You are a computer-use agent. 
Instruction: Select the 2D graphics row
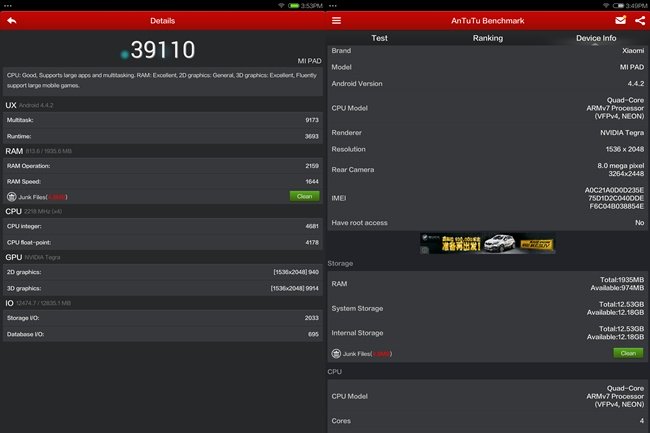(x=162, y=272)
